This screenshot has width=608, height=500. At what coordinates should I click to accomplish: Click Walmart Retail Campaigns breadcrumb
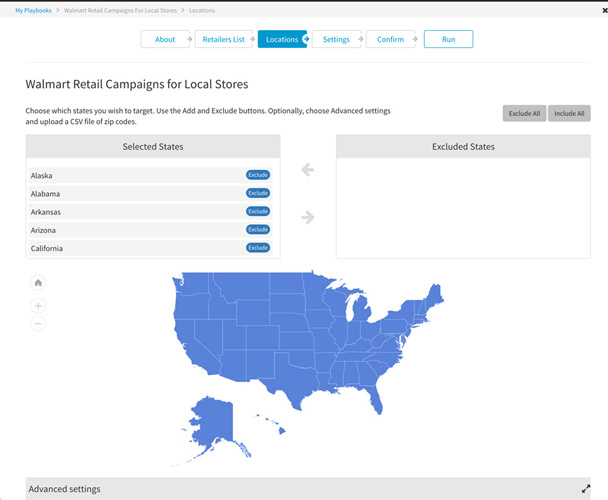pos(120,10)
